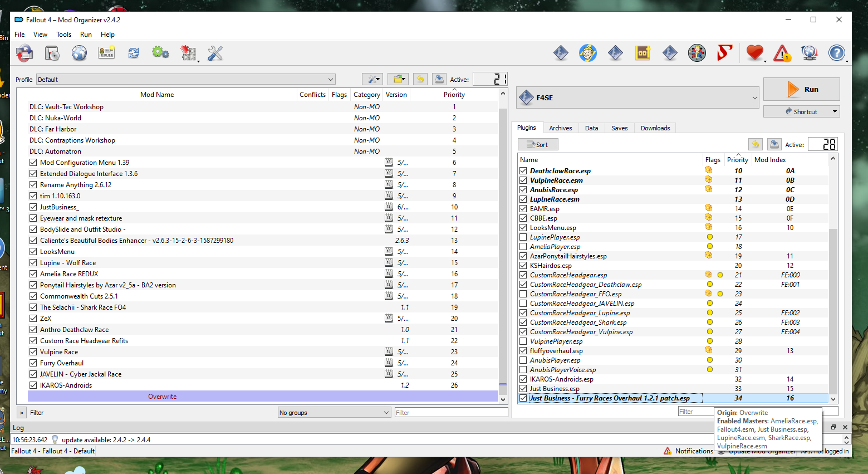Toggle the Furry Overhaul mod checkbox
Screen dimensions: 868x474
pos(33,363)
